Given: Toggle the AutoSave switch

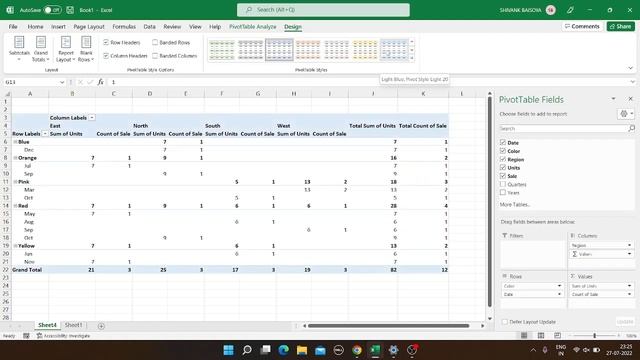Looking at the screenshot, I should coord(52,10).
